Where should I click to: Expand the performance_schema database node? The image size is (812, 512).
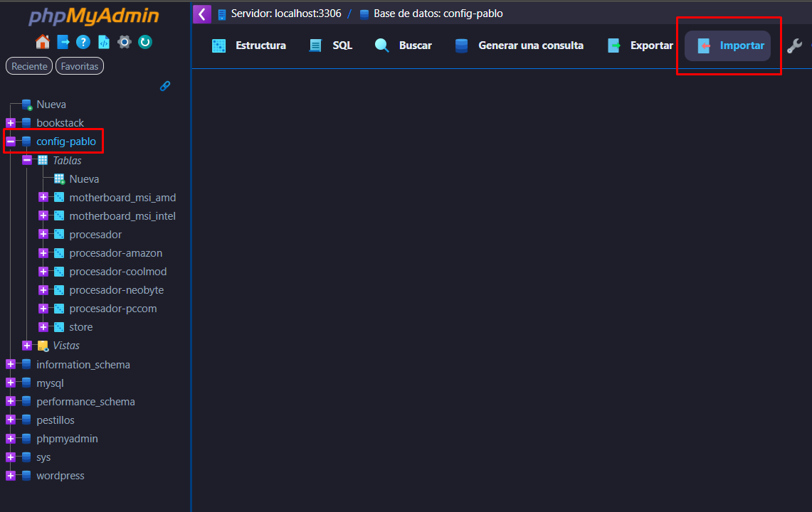click(11, 402)
